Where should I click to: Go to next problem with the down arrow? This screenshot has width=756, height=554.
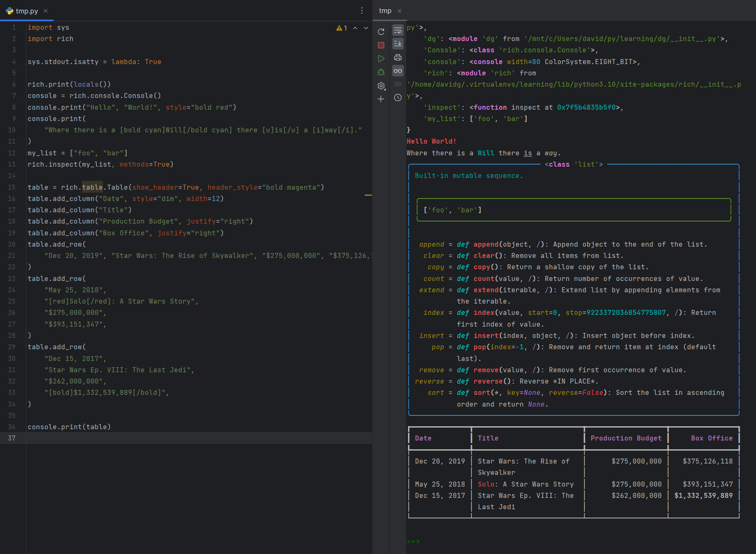pyautogui.click(x=366, y=28)
